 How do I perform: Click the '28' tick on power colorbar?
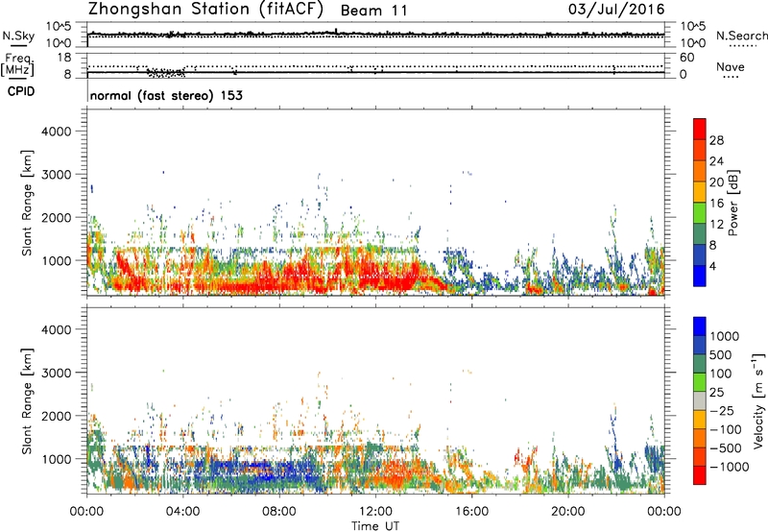[716, 140]
